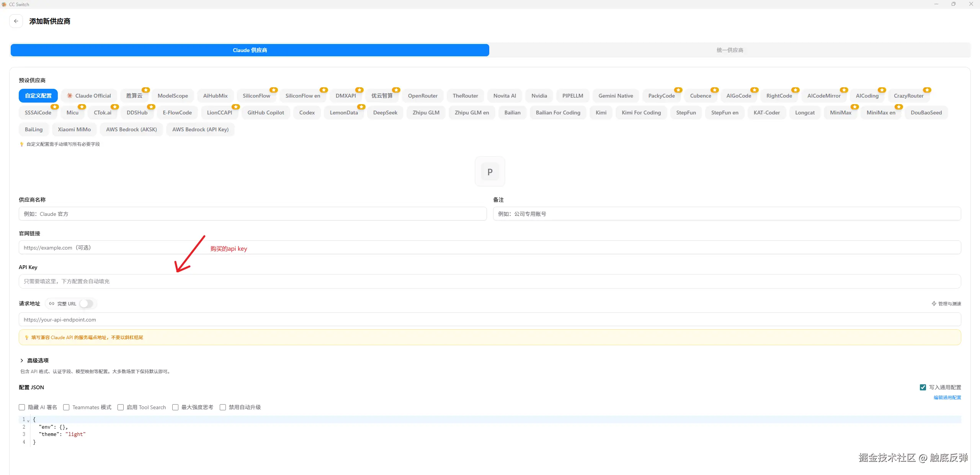Viewport: 980px width, 475px height.
Task: Choose the Nvidia provider preset
Action: click(539, 96)
